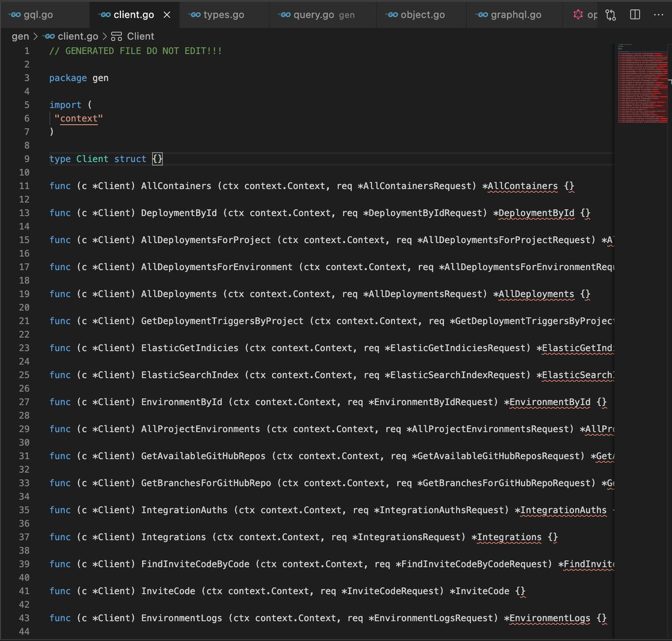Open the types.go tab
Screen dimensions: 672x641
223,15
